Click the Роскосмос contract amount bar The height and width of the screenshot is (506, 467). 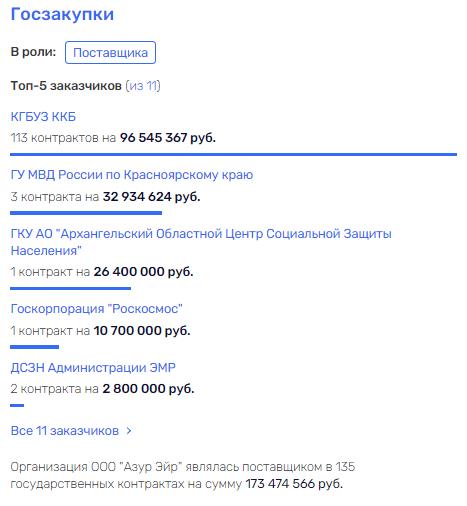click(x=34, y=347)
